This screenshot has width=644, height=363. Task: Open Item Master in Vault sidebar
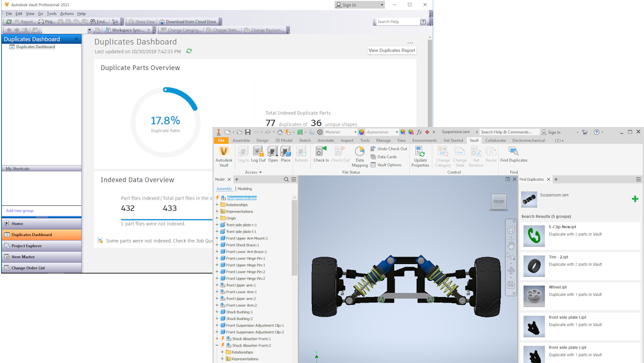coord(41,257)
